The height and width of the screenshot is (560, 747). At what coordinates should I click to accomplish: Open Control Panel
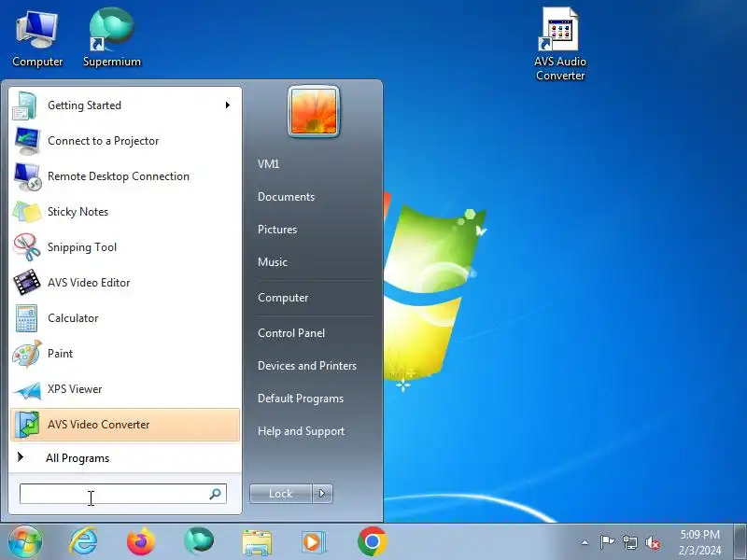point(291,333)
